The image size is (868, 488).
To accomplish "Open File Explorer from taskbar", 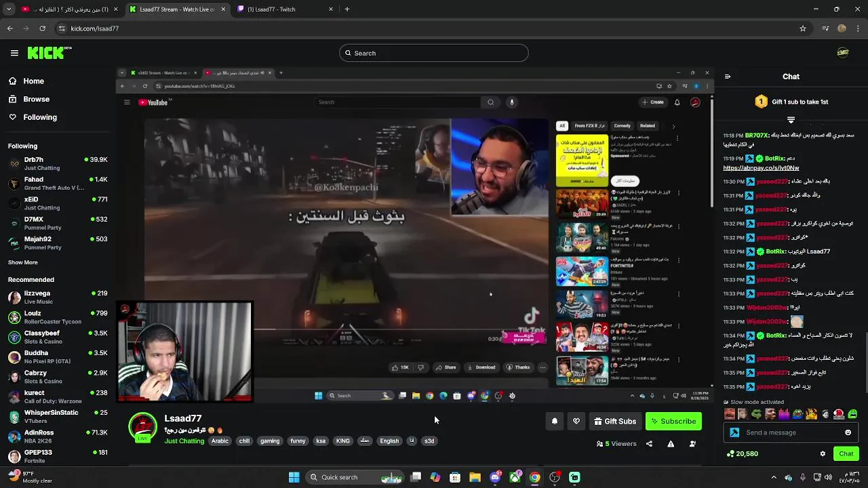I will click(475, 477).
